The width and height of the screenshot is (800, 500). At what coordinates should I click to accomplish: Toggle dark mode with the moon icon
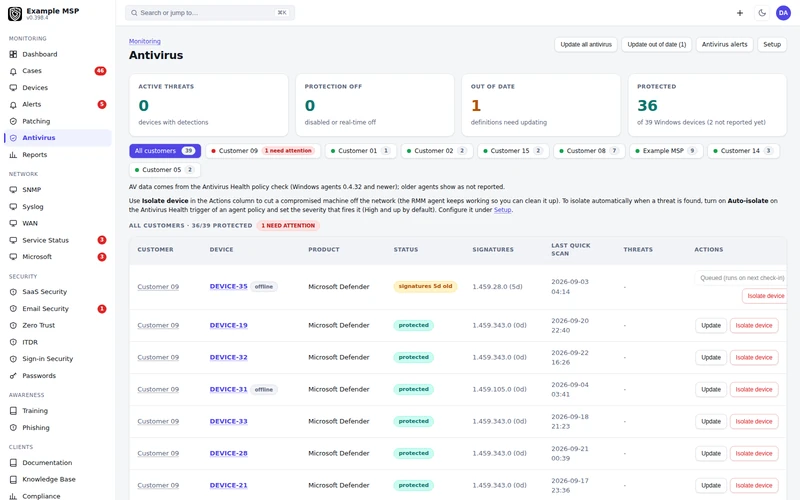[x=762, y=13]
